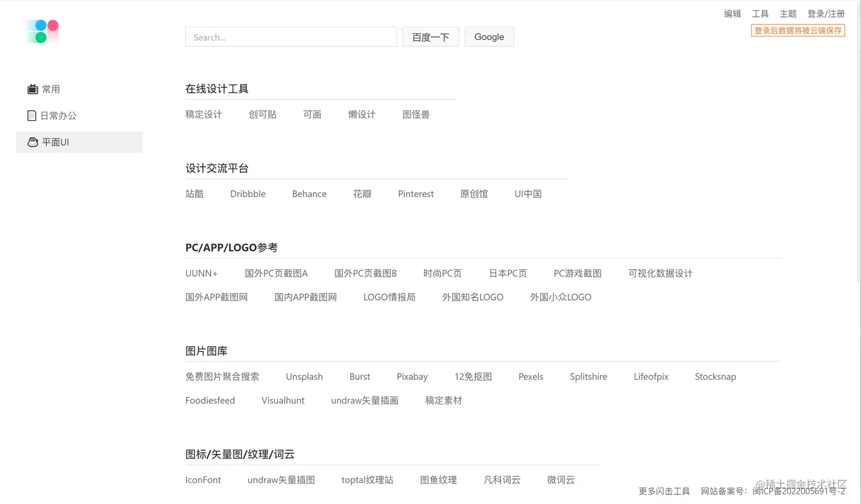Open 花瓣 link
The height and width of the screenshot is (504, 861).
tap(362, 194)
